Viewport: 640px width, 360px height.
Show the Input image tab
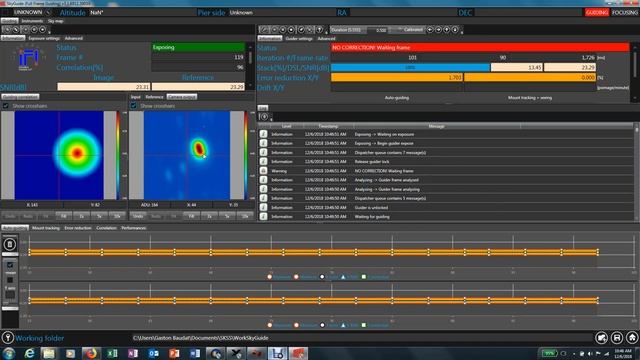(x=136, y=97)
